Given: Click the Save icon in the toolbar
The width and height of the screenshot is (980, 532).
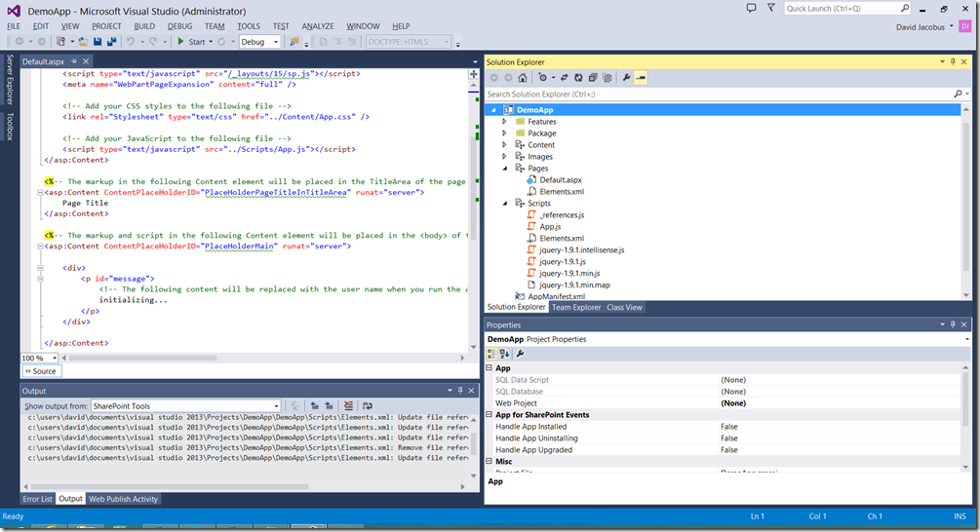Looking at the screenshot, I should point(98,42).
